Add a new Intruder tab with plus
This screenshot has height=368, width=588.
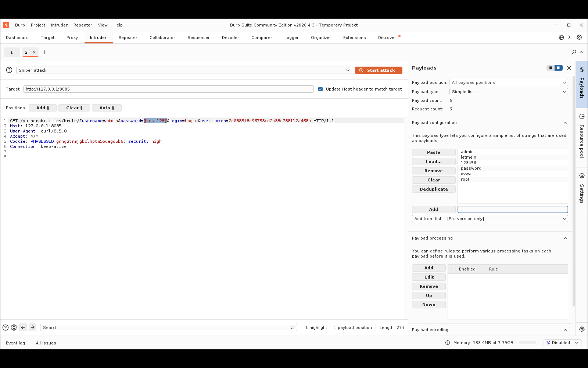coord(44,52)
